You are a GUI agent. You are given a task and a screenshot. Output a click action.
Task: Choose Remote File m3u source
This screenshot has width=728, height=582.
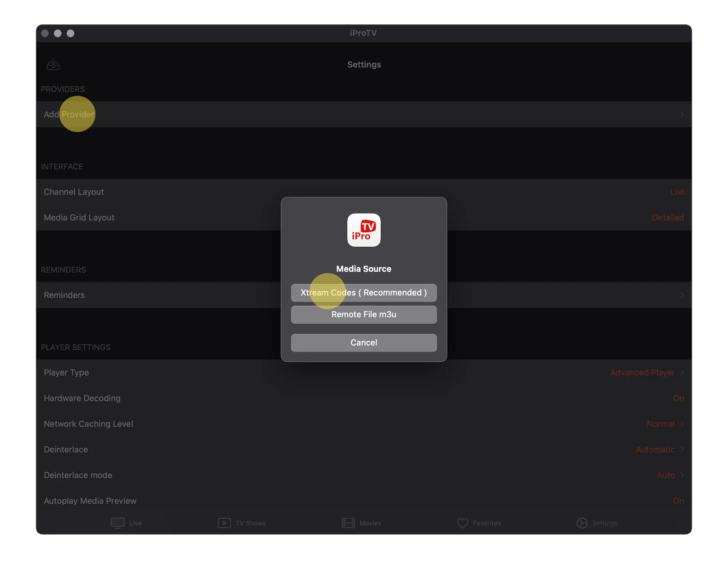point(364,314)
